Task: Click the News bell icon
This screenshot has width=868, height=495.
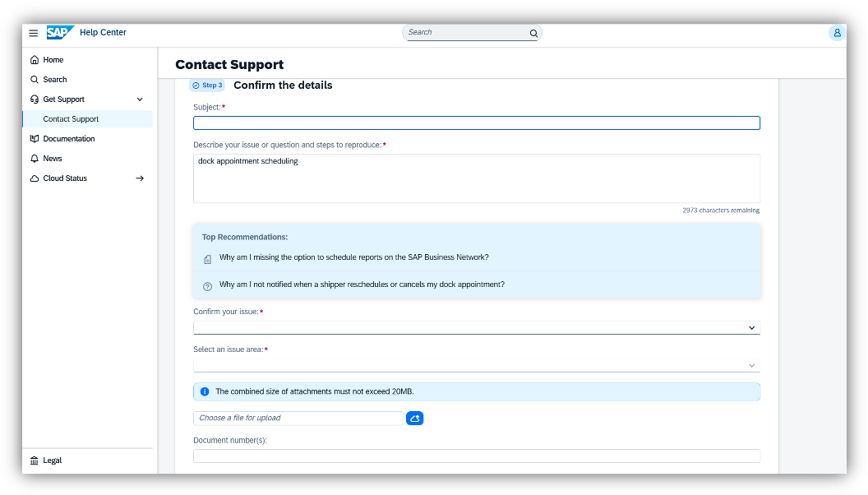Action: pos(35,159)
